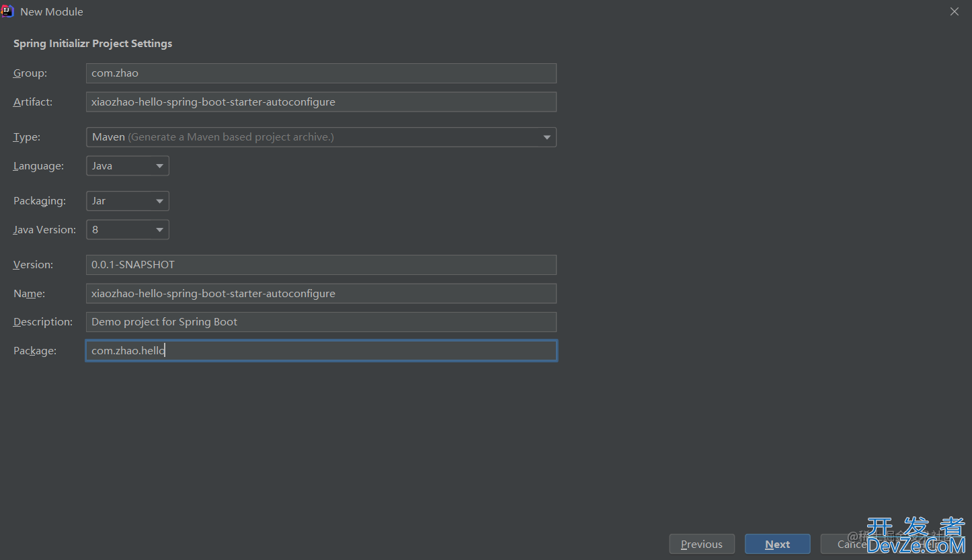Click the Type label
Image resolution: width=972 pixels, height=560 pixels.
tap(27, 137)
